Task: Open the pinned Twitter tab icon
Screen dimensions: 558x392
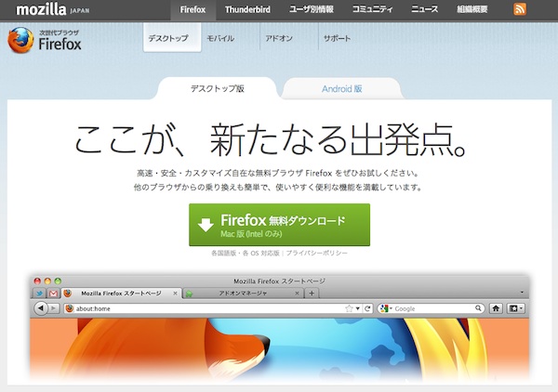Action: click(39, 294)
